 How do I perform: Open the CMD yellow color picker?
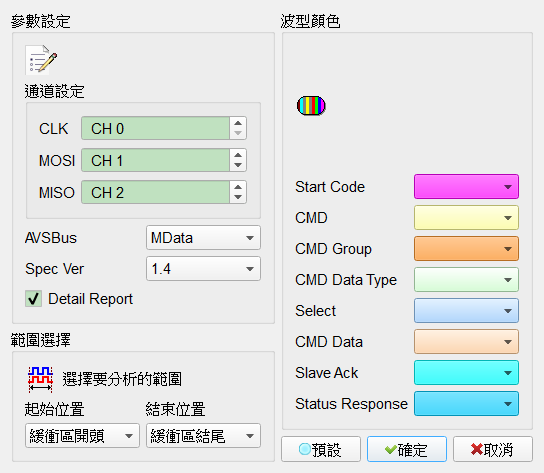click(x=466, y=218)
